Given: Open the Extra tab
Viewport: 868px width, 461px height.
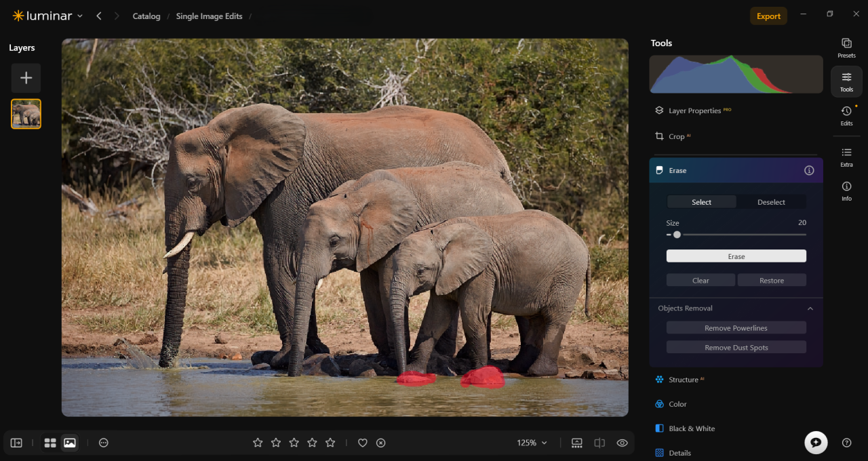Looking at the screenshot, I should point(846,157).
